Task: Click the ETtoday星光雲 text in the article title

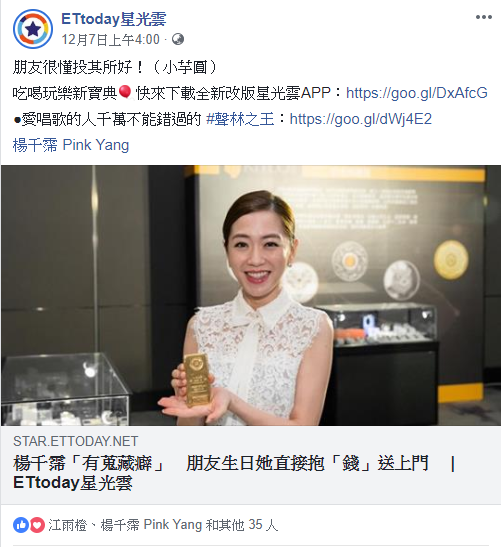Action: 73,483
